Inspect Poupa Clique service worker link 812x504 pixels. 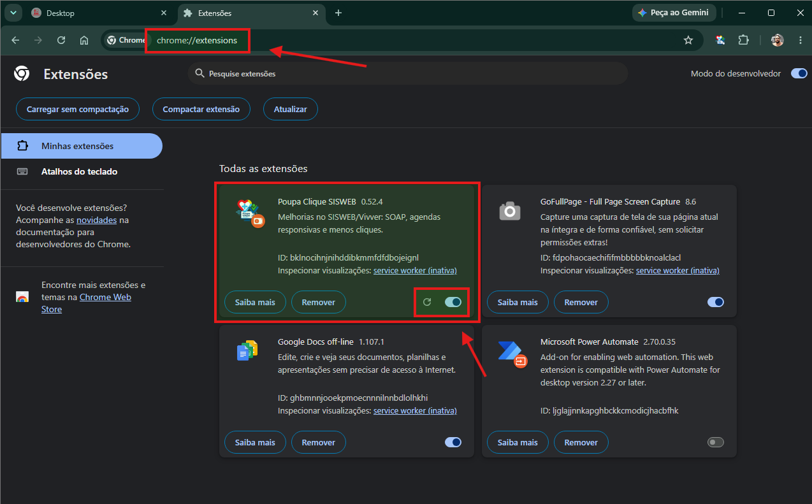pos(415,270)
